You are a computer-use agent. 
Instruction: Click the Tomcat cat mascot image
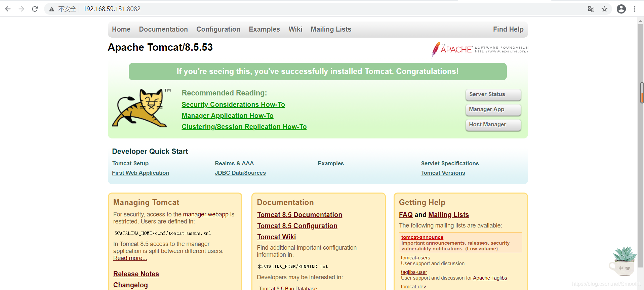(x=141, y=108)
